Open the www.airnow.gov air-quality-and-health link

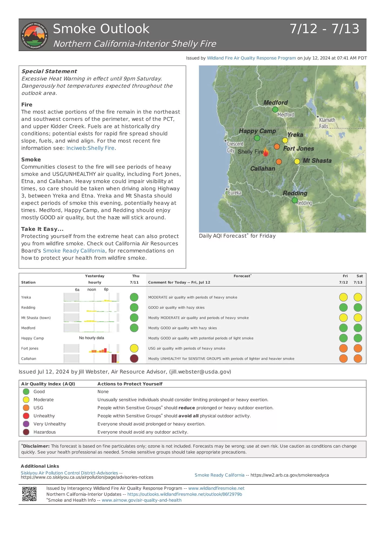(141, 500)
